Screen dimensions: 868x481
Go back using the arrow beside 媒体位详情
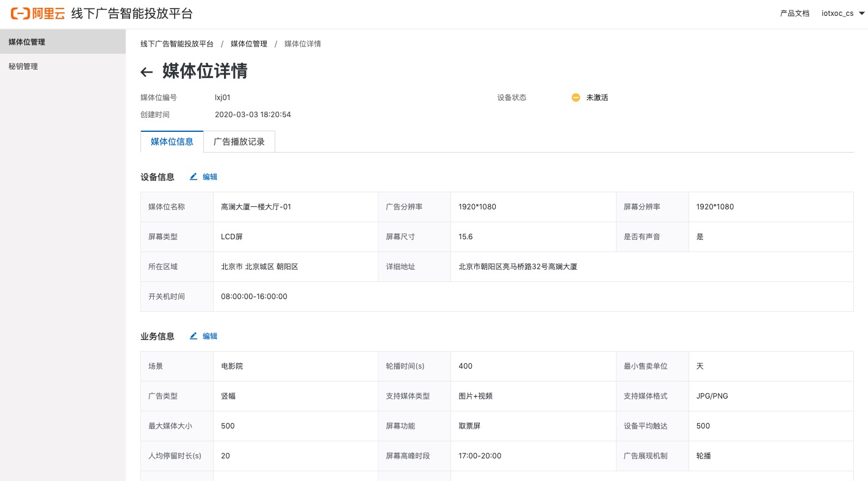pos(146,72)
